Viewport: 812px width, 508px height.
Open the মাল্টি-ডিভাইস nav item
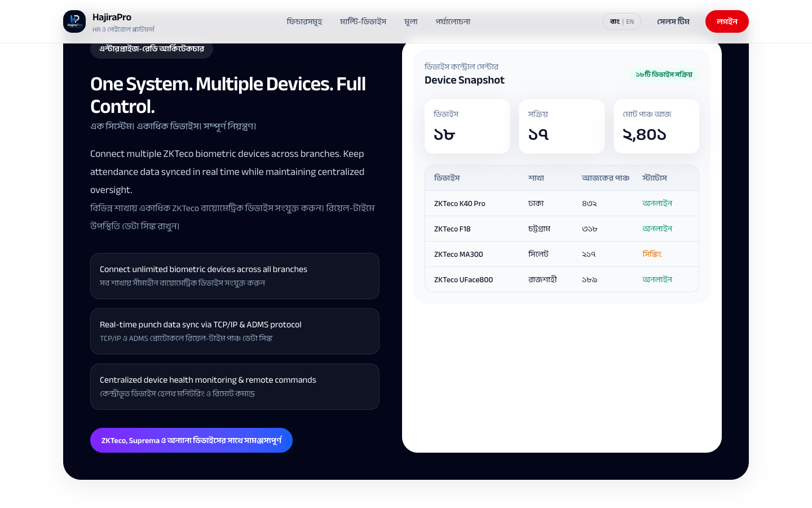(x=363, y=21)
